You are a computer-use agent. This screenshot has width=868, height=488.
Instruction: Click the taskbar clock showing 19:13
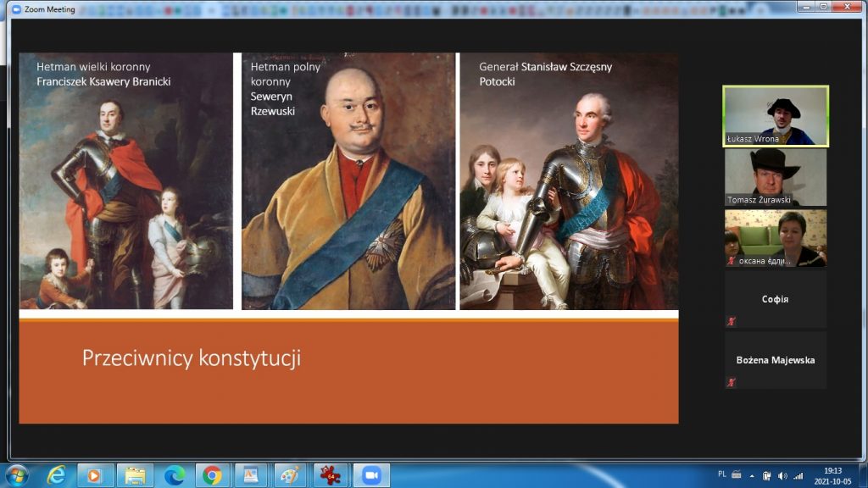tap(832, 475)
